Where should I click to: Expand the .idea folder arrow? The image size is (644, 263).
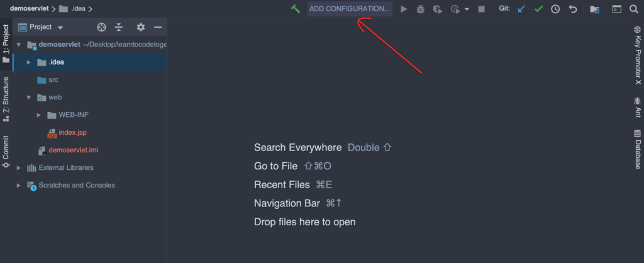coord(29,62)
